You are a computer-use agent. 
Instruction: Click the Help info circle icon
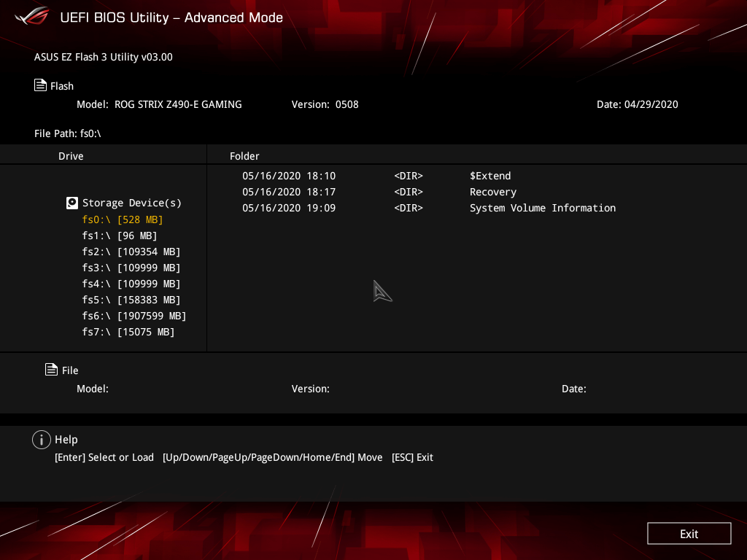pyautogui.click(x=42, y=440)
